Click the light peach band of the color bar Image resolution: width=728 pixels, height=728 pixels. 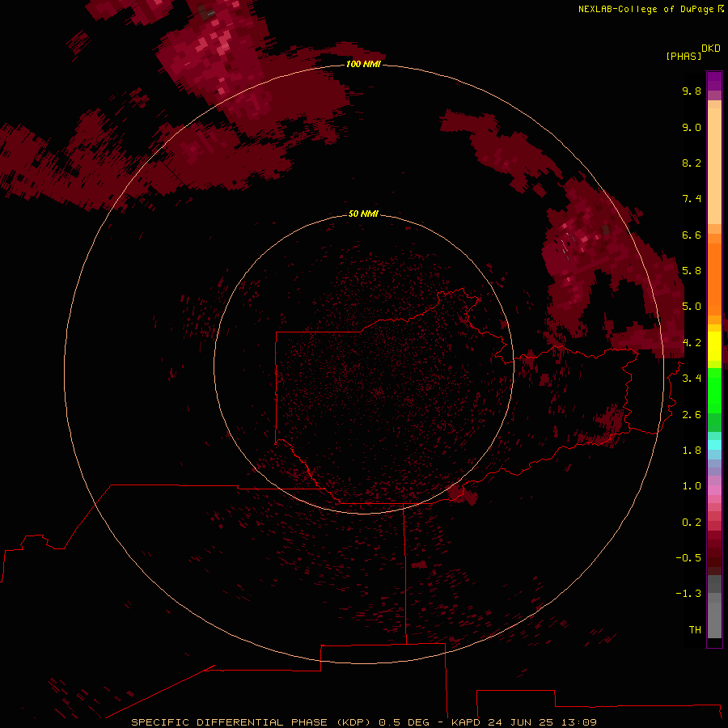[x=714, y=166]
